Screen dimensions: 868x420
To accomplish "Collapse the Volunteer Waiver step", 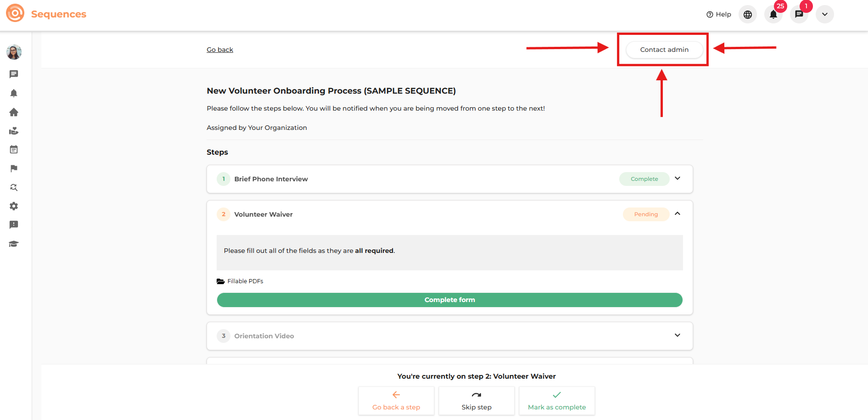I will [677, 214].
